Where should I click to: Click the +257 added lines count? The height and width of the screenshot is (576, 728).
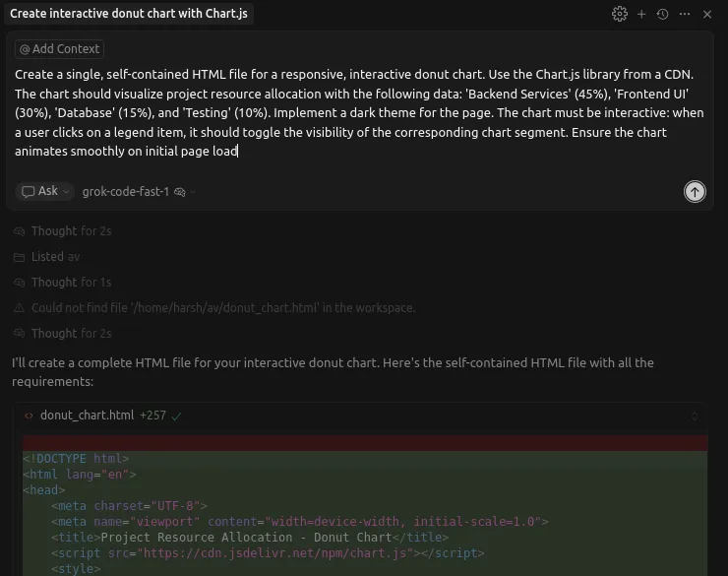[x=152, y=415]
